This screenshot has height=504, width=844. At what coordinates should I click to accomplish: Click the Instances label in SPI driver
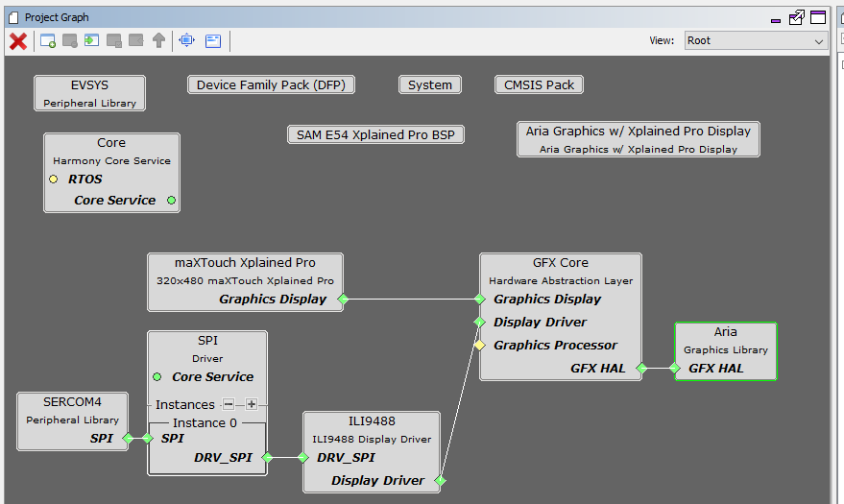coord(184,404)
